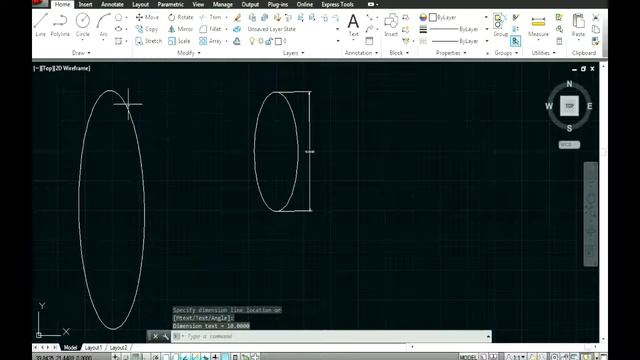Open the Parametric ribbon tab
The image size is (640, 360).
pos(170,4)
